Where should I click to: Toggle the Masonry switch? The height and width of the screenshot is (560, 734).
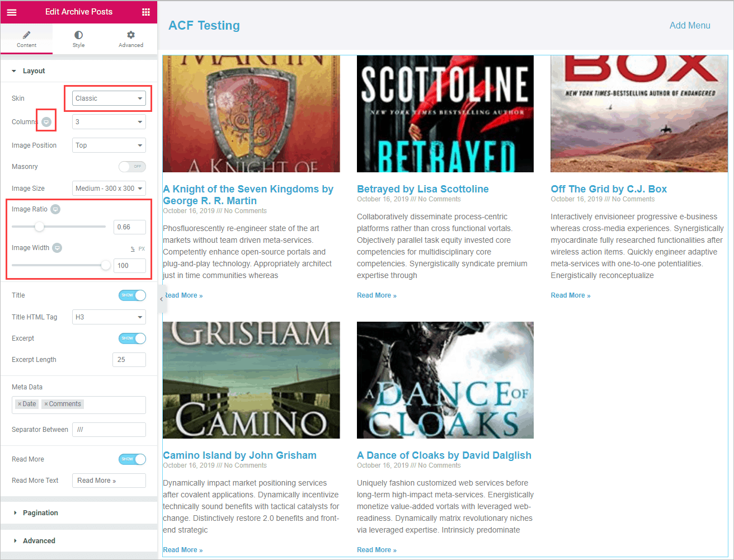click(x=132, y=167)
